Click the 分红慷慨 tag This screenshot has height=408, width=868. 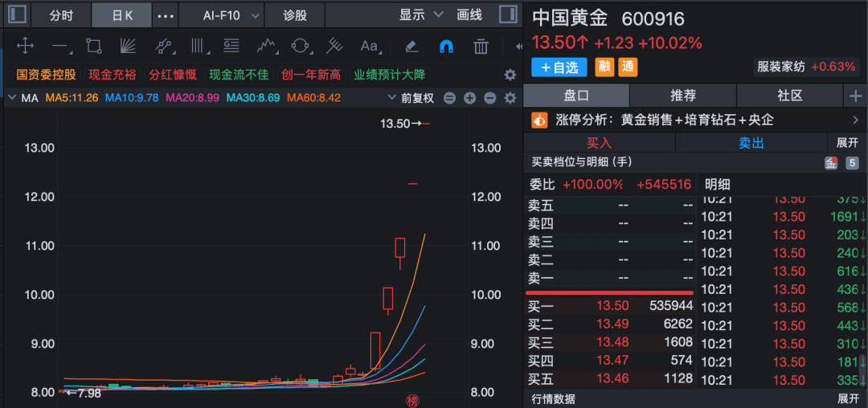tap(172, 75)
